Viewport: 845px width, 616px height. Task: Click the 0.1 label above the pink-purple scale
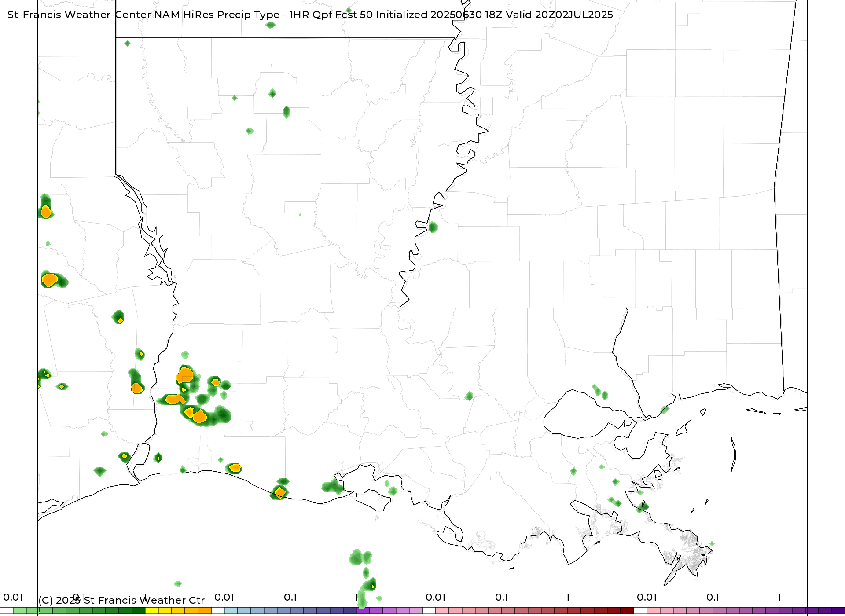point(713,597)
